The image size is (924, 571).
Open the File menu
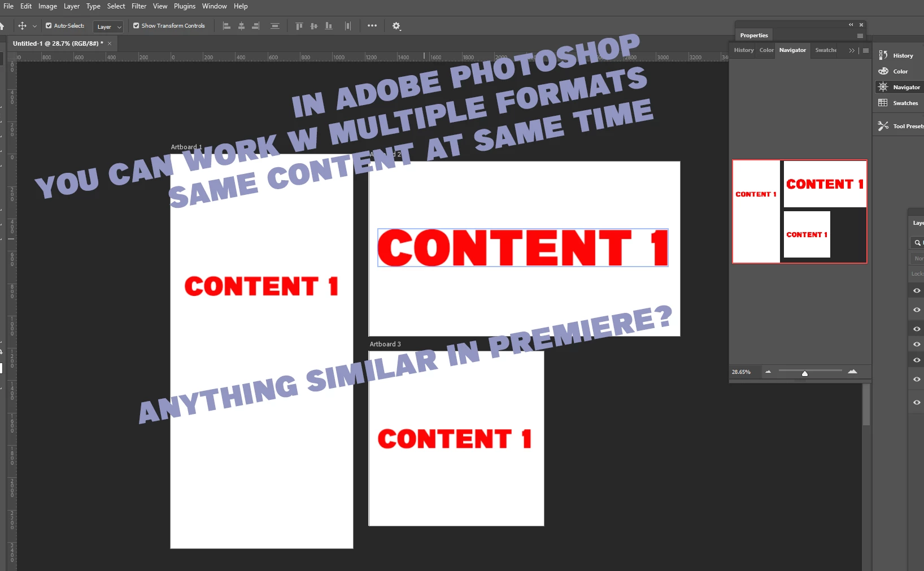(x=8, y=6)
